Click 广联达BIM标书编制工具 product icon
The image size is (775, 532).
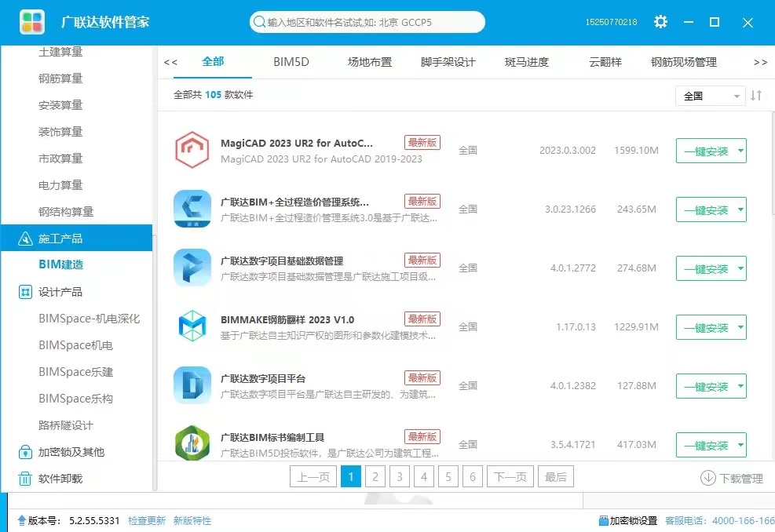192,443
